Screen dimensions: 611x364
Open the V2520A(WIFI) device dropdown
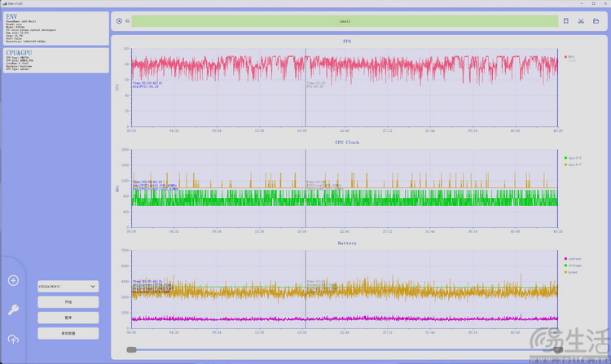coord(68,287)
